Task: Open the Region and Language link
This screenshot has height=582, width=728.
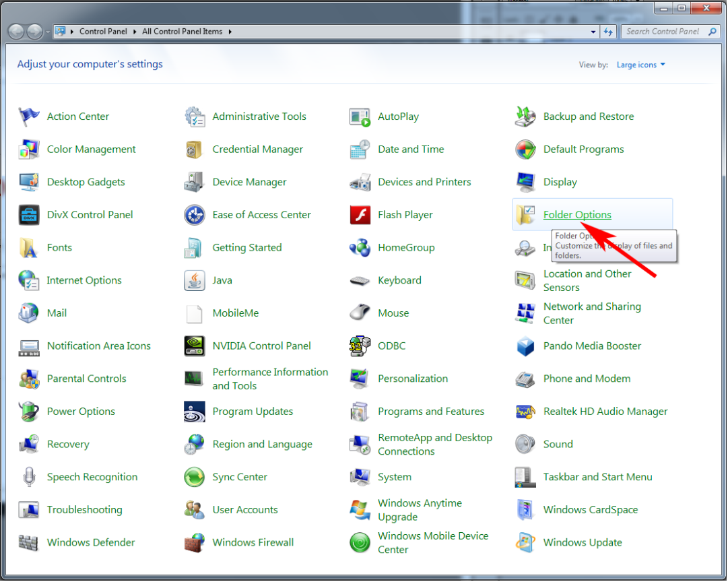Action: (263, 445)
